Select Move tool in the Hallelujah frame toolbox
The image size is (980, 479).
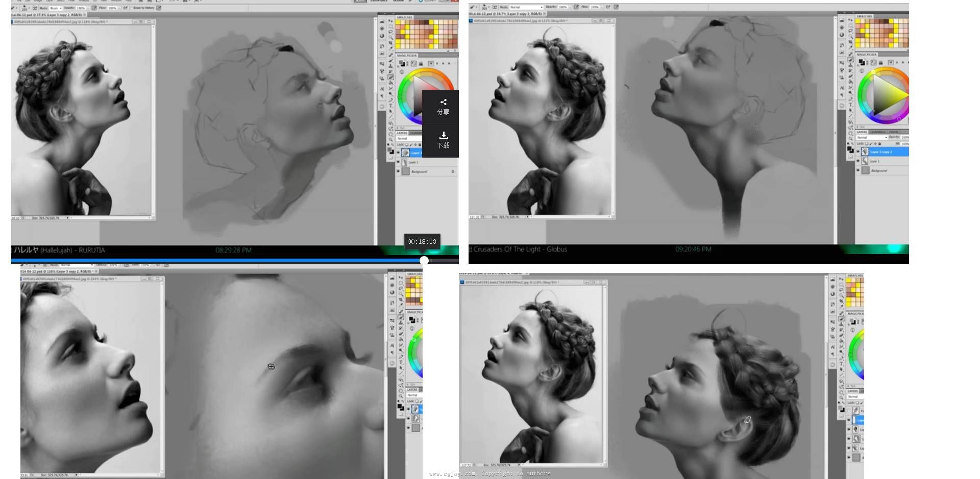[x=390, y=21]
